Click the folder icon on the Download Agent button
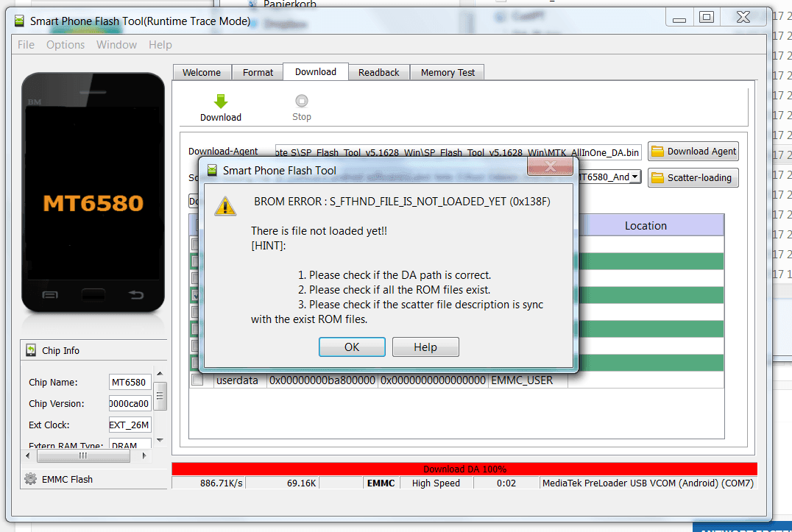 pos(657,152)
